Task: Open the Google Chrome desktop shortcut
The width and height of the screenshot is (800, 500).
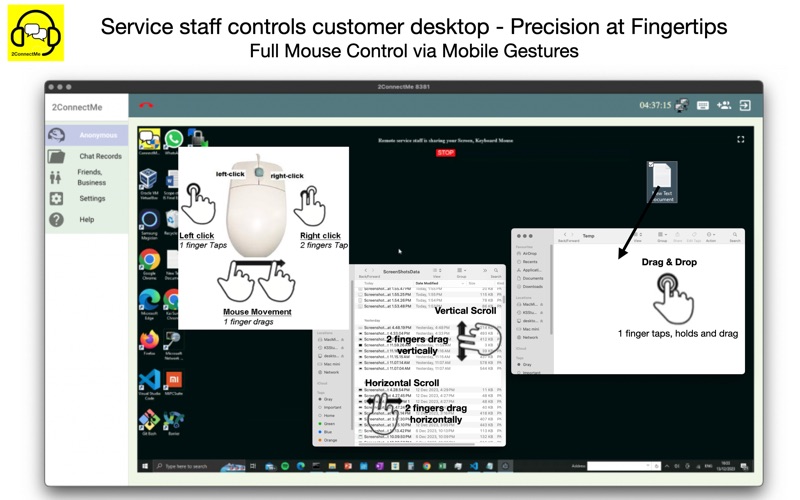Action: (149, 263)
